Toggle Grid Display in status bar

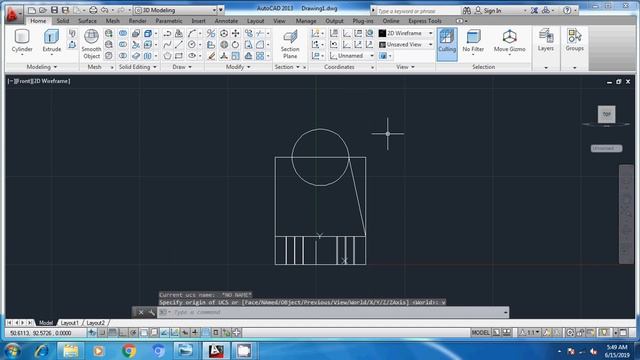coord(113,333)
